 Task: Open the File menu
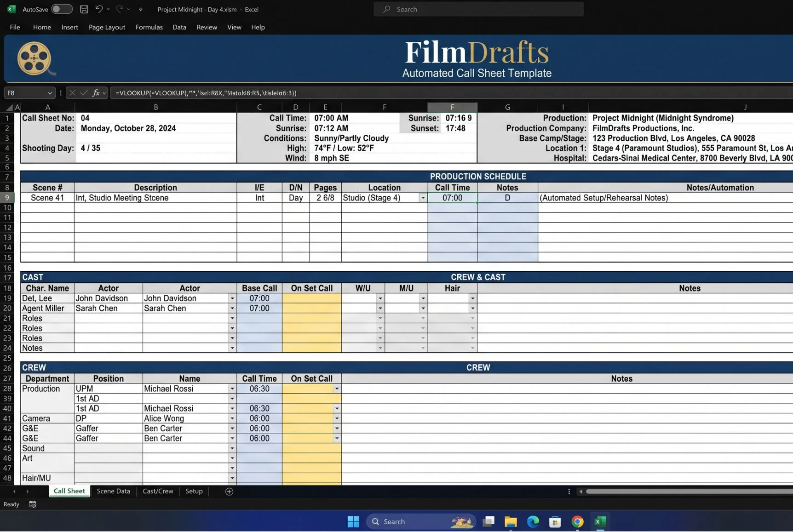15,27
